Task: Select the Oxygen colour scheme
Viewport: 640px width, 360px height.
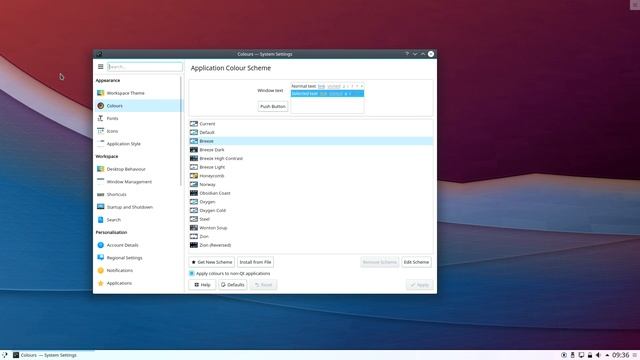Action: (x=311, y=202)
